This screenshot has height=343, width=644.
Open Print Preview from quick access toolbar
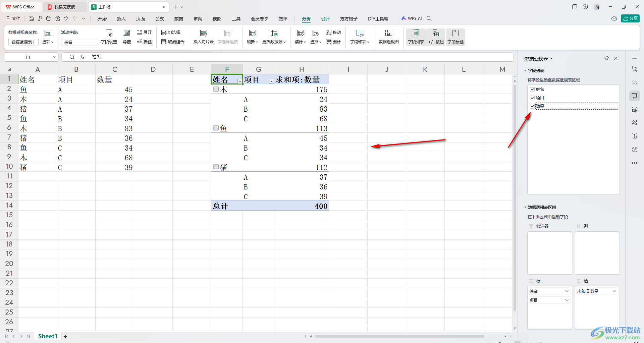[57, 19]
